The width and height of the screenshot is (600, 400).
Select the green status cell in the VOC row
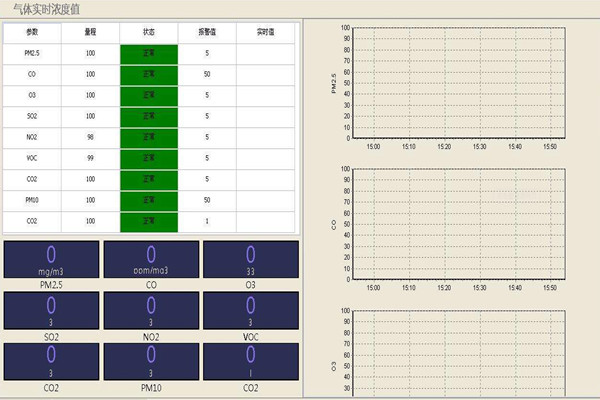pyautogui.click(x=148, y=158)
